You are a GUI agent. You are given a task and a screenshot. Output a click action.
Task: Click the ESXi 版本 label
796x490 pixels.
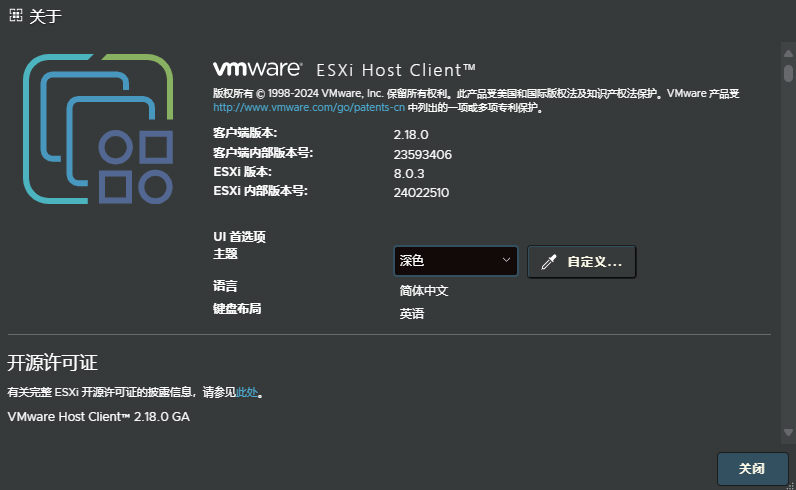click(x=242, y=172)
